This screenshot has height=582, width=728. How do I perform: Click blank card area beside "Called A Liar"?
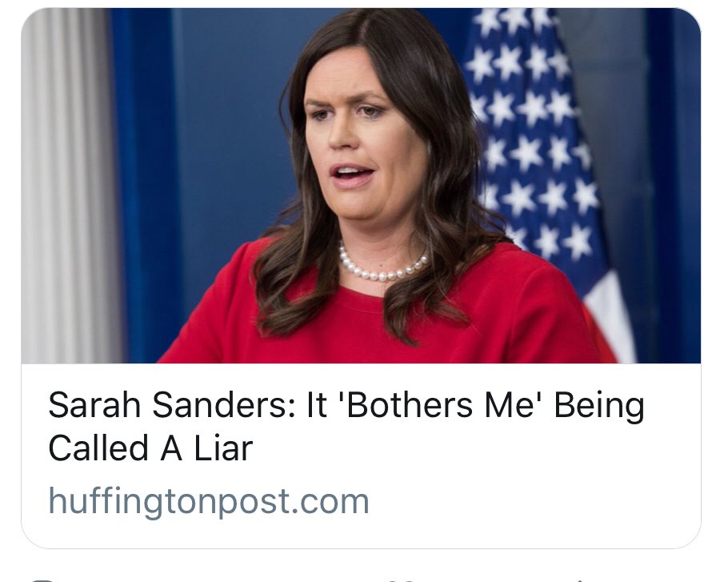click(464, 448)
